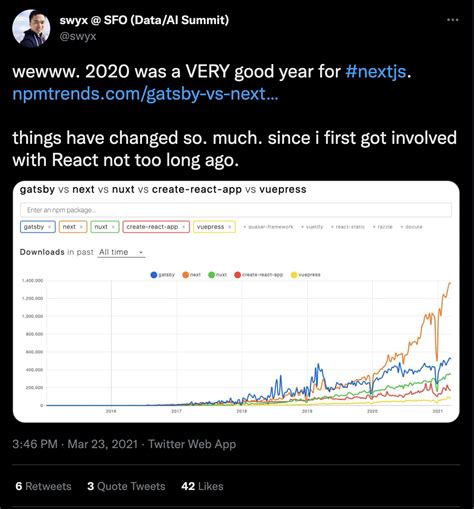
Task: Toggle create-react-app series in chart legend
Action: click(x=259, y=275)
